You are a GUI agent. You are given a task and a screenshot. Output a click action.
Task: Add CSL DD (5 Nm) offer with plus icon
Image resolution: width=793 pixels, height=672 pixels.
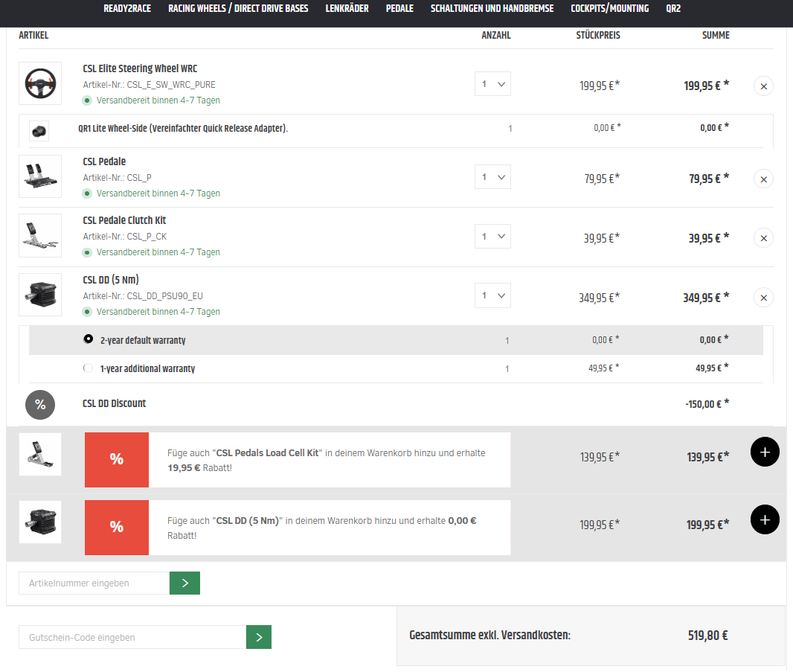pos(765,519)
